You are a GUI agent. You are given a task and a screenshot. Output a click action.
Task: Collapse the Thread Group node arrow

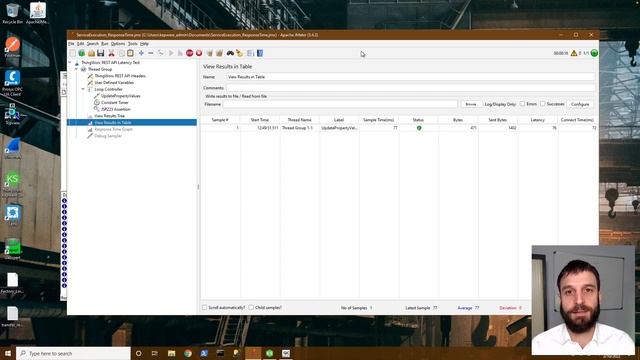[x=76, y=69]
